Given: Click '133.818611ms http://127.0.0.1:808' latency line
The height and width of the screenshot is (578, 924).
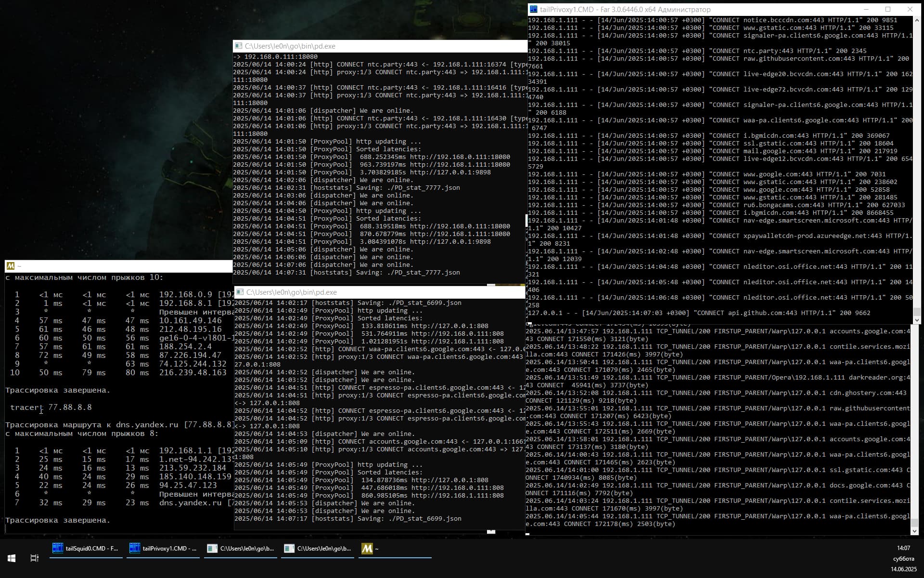Looking at the screenshot, I should click(361, 326).
